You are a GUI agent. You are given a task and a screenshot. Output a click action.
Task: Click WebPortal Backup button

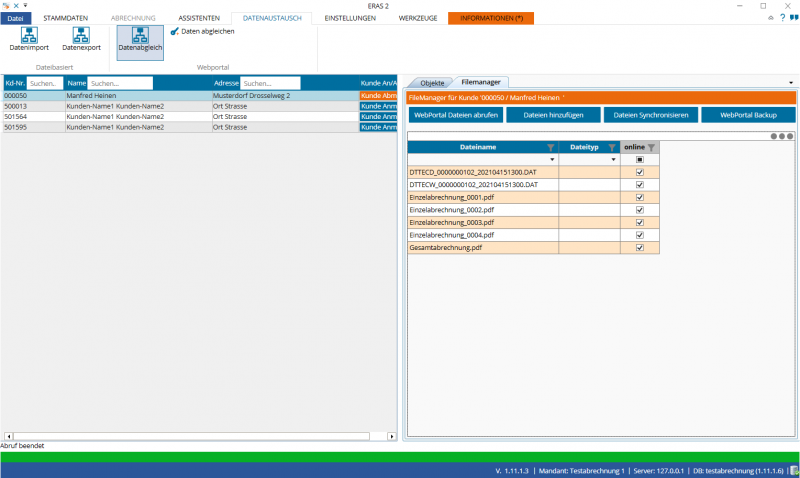748,115
